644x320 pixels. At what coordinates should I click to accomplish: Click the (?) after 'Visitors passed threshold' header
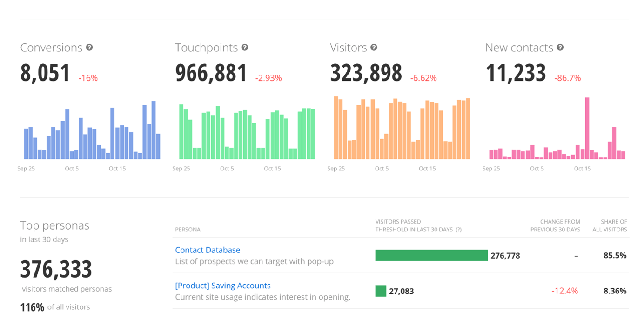point(458,230)
